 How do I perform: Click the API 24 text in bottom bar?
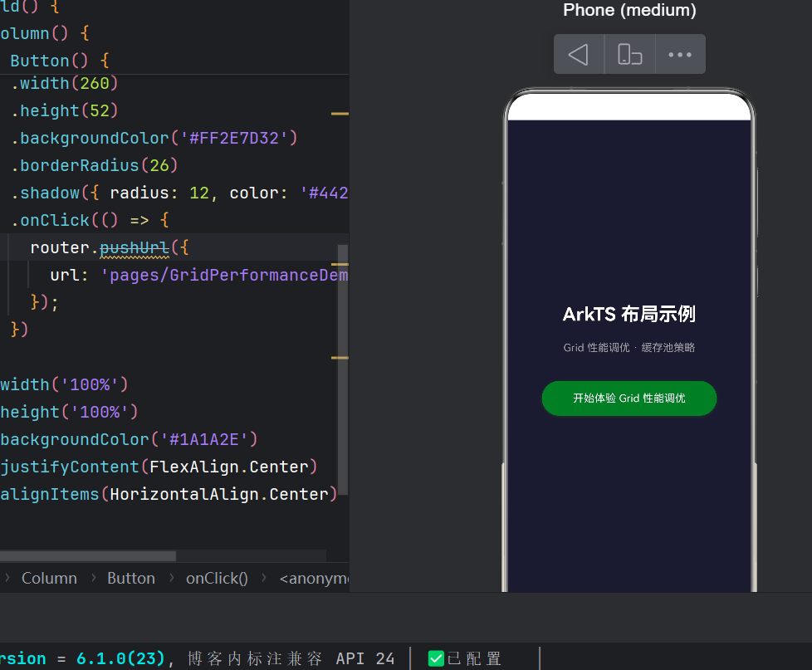[x=365, y=658]
